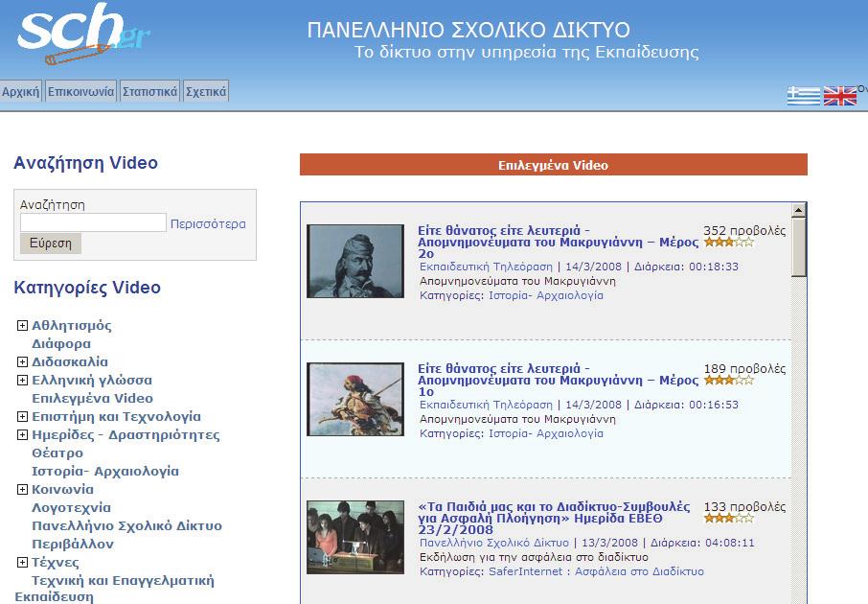The height and width of the screenshot is (604, 868).
Task: Open video title ending Μέρος 2ο
Action: [558, 243]
